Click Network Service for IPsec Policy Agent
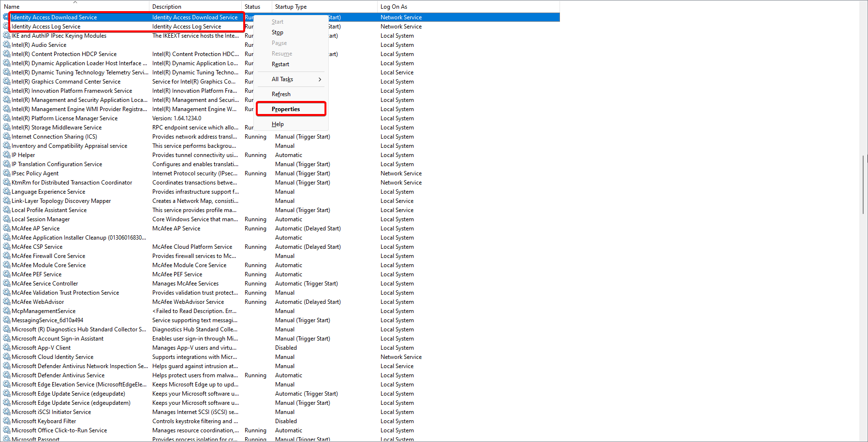This screenshot has width=868, height=442. (401, 173)
